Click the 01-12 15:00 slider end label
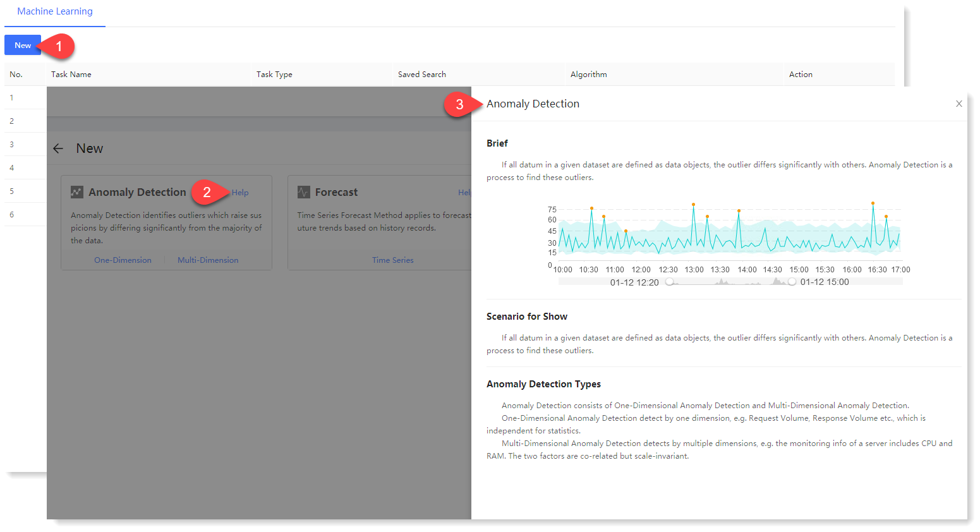The image size is (980, 532). click(825, 282)
